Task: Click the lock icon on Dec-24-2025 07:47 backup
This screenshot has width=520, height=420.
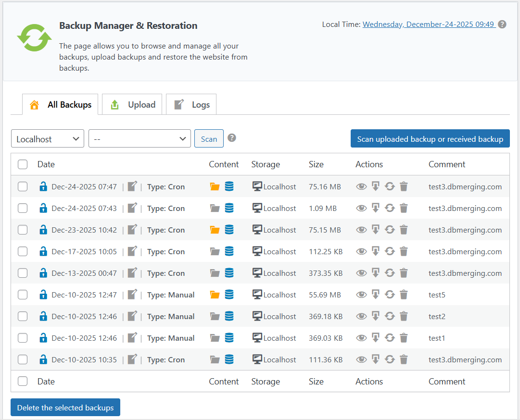Action: pyautogui.click(x=43, y=186)
